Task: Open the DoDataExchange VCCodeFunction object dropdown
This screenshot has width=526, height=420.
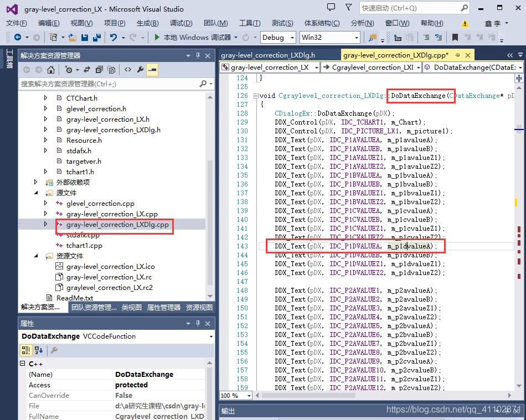Action: [x=211, y=336]
